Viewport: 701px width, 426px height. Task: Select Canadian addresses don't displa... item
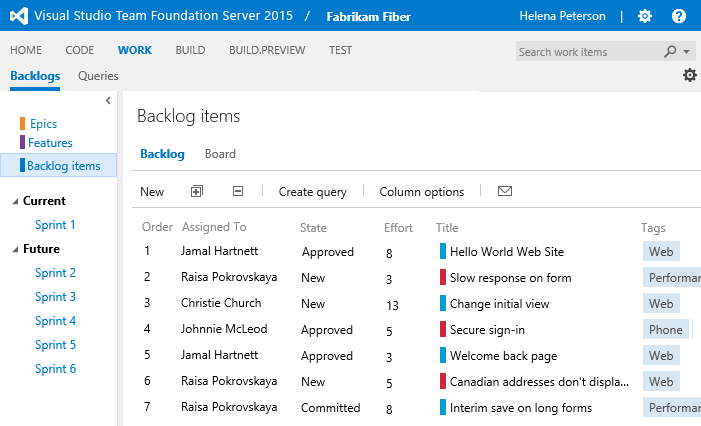pyautogui.click(x=539, y=382)
